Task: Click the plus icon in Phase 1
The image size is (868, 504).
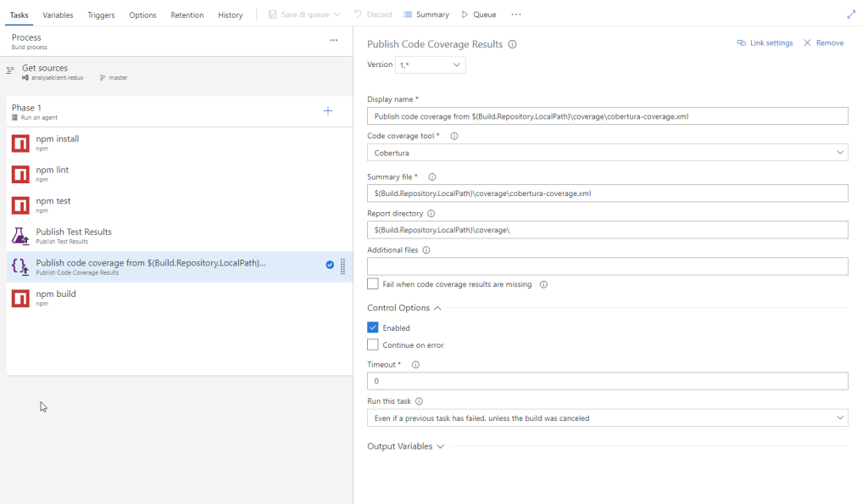Action: (x=328, y=111)
